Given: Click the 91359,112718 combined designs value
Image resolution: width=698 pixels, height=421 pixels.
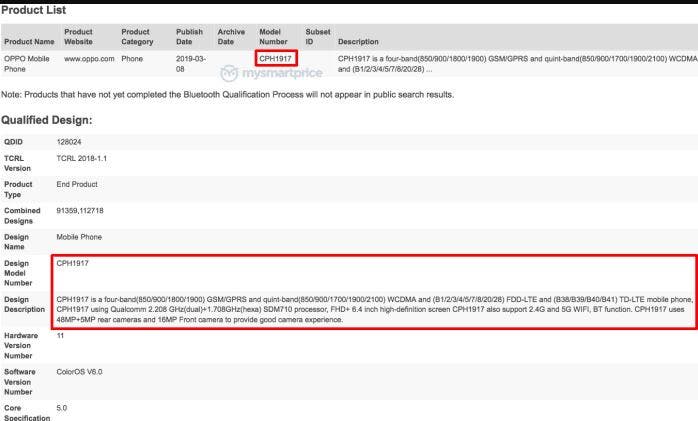Looking at the screenshot, I should [x=80, y=211].
